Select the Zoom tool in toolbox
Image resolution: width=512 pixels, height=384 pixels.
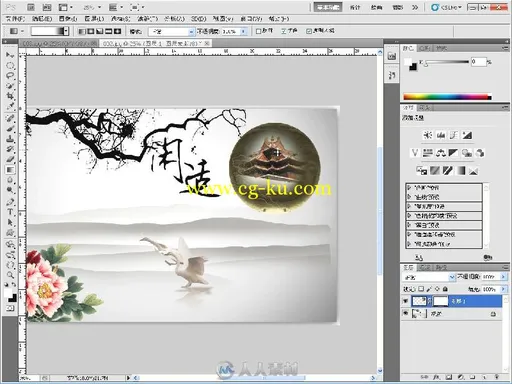10,275
